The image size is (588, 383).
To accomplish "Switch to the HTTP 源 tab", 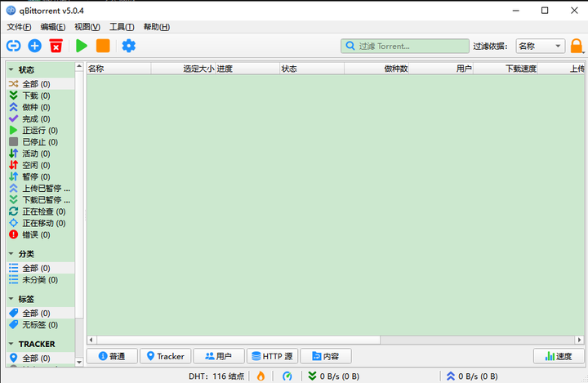I will pyautogui.click(x=272, y=356).
